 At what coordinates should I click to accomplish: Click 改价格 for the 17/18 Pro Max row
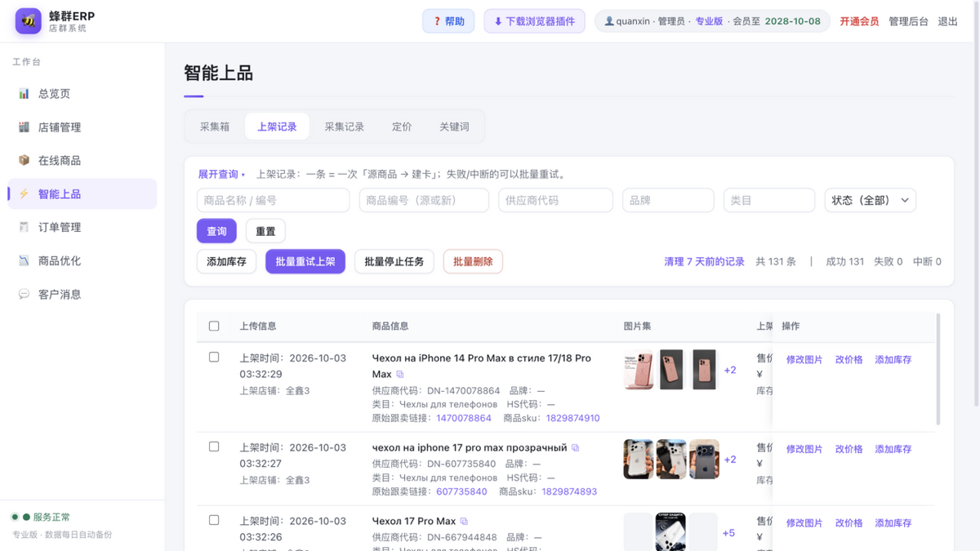point(849,359)
